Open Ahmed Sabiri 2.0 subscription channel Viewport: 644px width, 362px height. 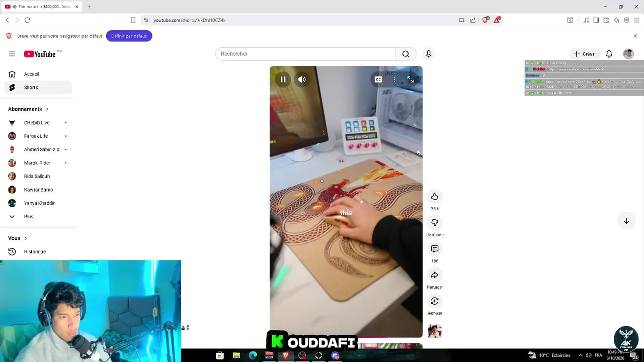(x=38, y=149)
